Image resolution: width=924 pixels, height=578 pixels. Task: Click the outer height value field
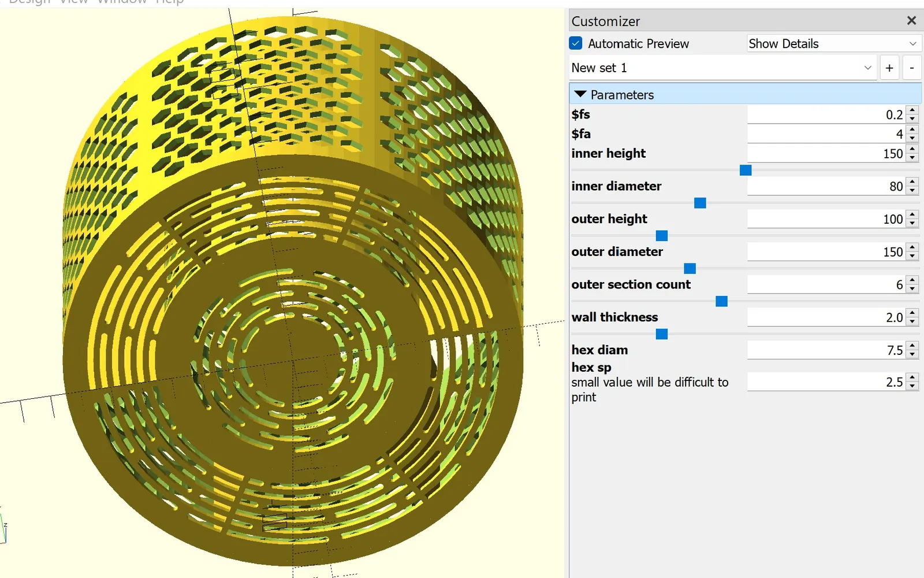pyautogui.click(x=826, y=219)
